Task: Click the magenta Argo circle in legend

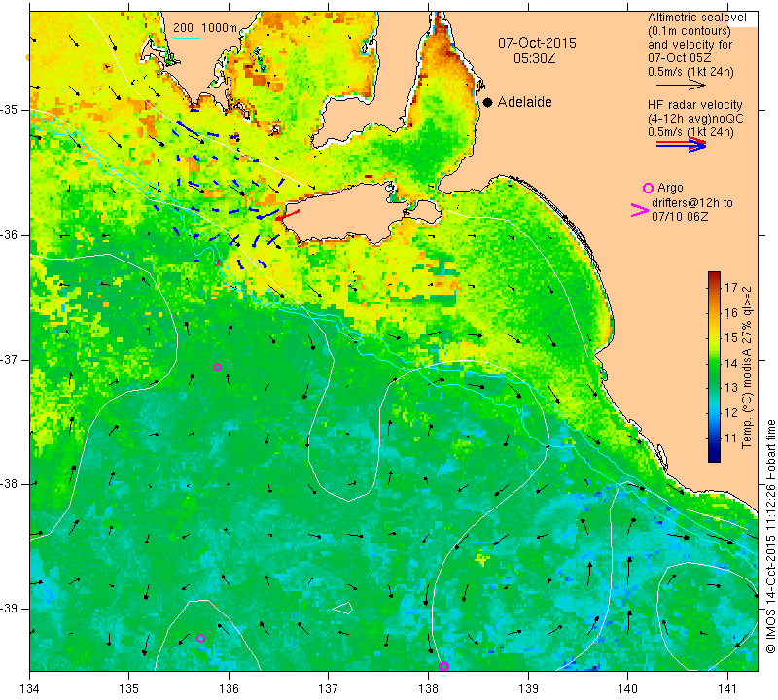Action: (x=648, y=188)
